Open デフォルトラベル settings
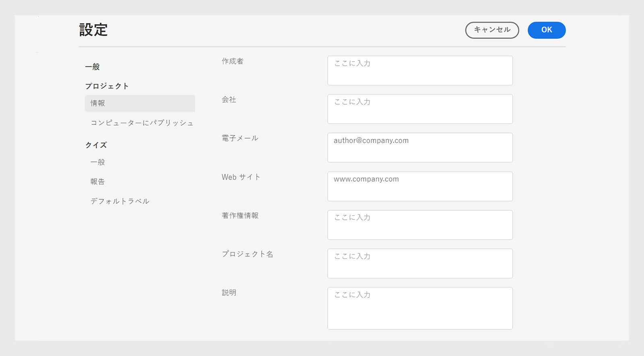 120,201
